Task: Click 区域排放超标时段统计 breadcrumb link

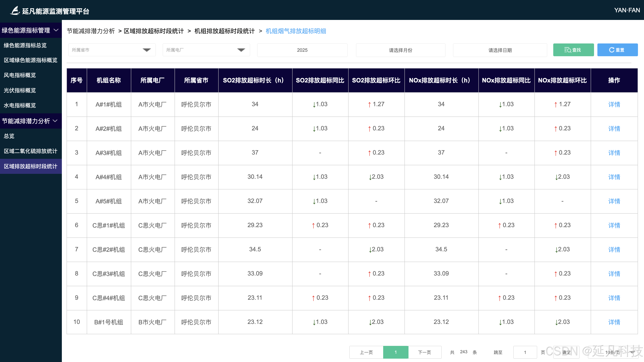Action: tap(154, 31)
